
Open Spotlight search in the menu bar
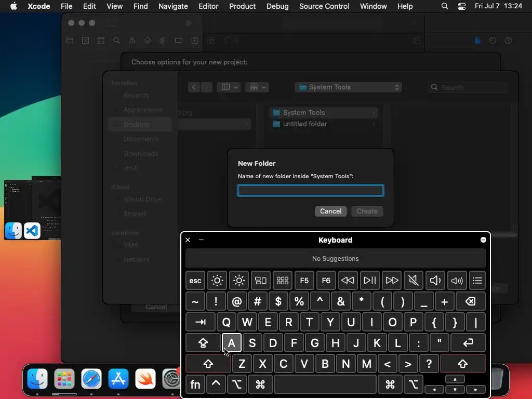click(445, 6)
